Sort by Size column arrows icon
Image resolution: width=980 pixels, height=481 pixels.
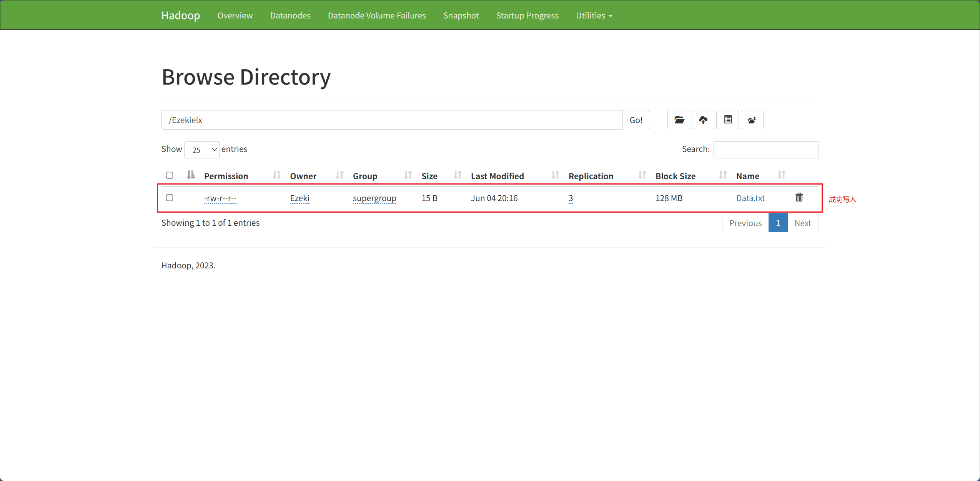(458, 175)
